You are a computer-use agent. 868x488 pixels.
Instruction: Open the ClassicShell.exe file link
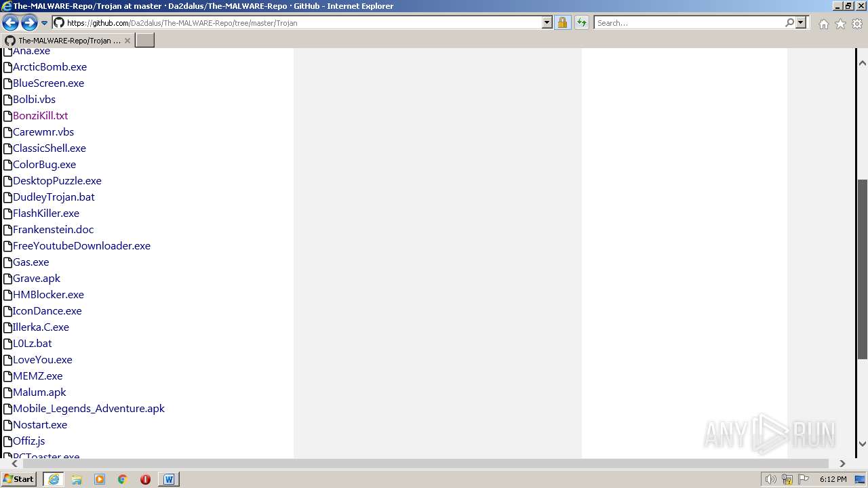click(x=50, y=148)
